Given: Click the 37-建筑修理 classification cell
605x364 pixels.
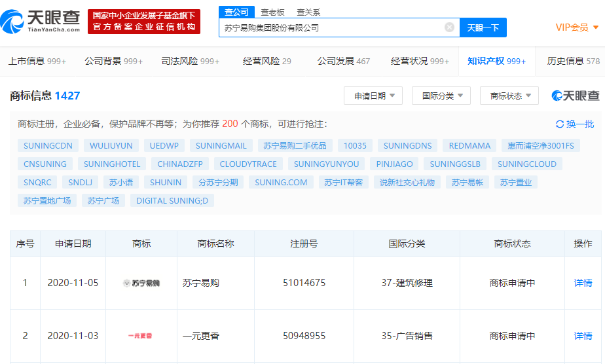Looking at the screenshot, I should point(407,283).
